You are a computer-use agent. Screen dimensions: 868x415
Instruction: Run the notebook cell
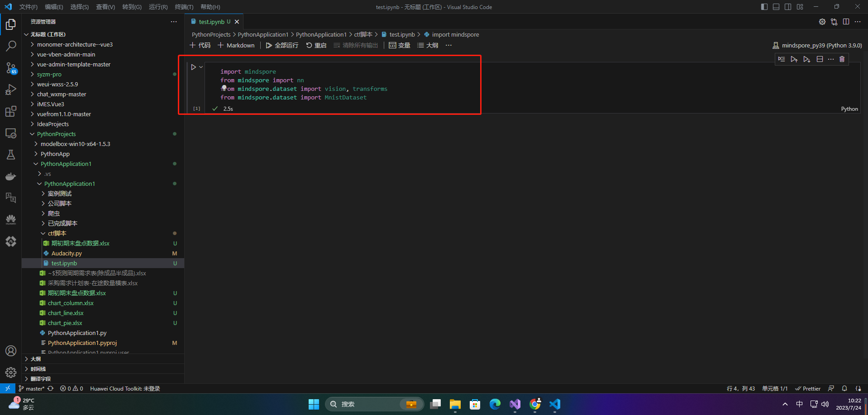tap(193, 67)
